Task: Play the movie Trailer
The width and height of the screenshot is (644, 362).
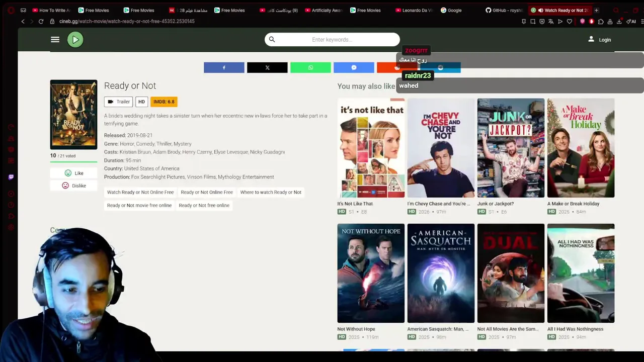Action: coord(118,102)
